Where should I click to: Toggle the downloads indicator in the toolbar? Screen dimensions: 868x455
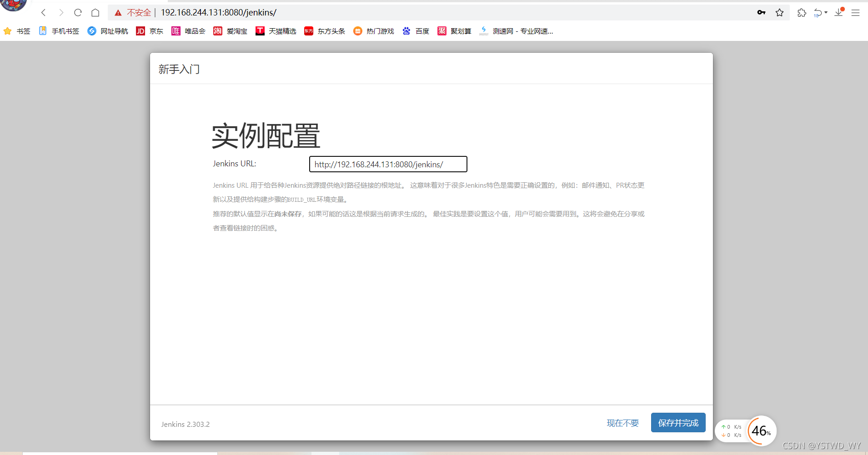[838, 12]
